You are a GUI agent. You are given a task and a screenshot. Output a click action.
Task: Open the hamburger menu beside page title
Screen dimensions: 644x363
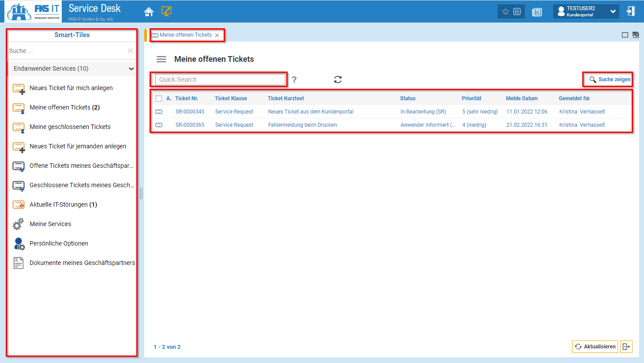coord(161,59)
